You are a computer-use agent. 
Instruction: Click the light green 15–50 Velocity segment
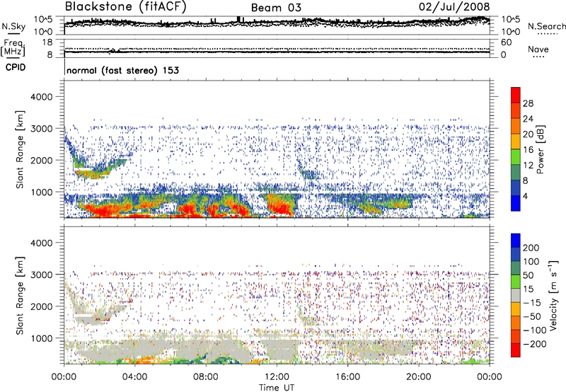click(x=516, y=282)
